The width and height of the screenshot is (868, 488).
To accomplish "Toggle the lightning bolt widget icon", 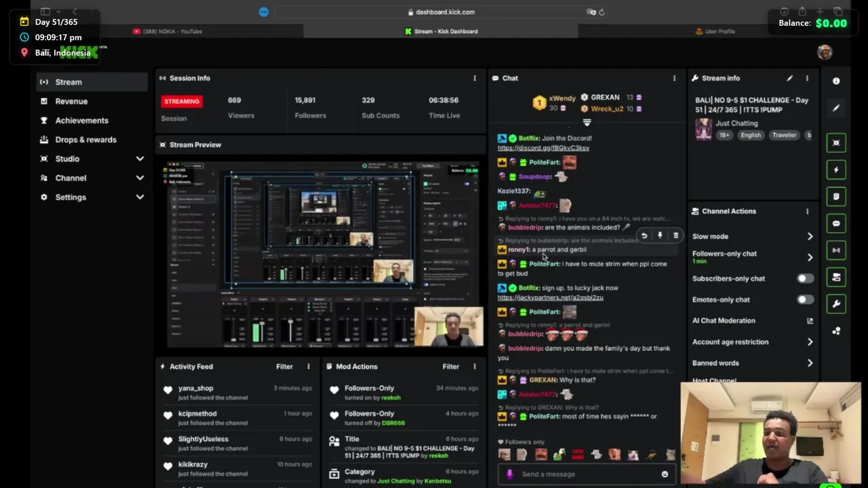I will 836,170.
